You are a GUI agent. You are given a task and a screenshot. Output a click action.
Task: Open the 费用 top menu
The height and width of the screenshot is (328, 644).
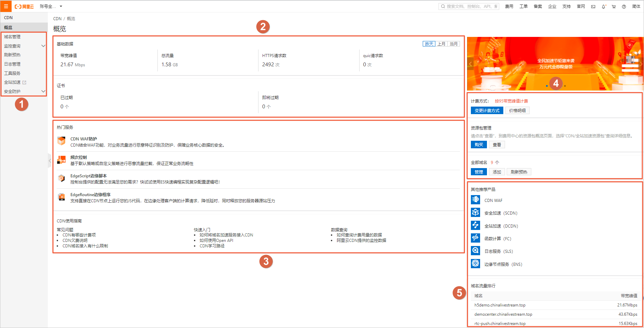pyautogui.click(x=509, y=6)
